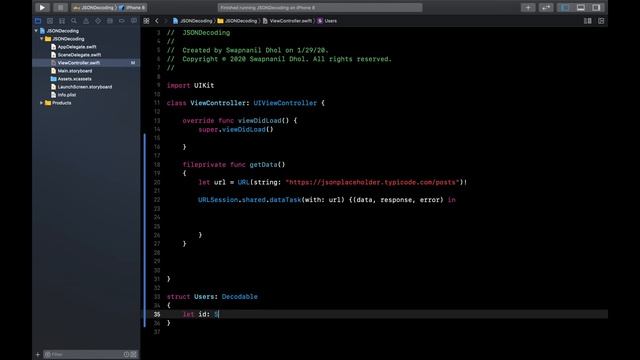Show the Source Control navigator
Viewport: 640px width, 360px height.
[50, 20]
